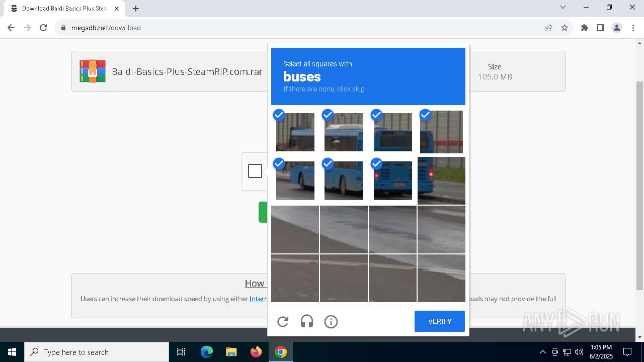This screenshot has width=644, height=362.
Task: Deselect the third second-row tile with tail lights
Action: click(393, 180)
